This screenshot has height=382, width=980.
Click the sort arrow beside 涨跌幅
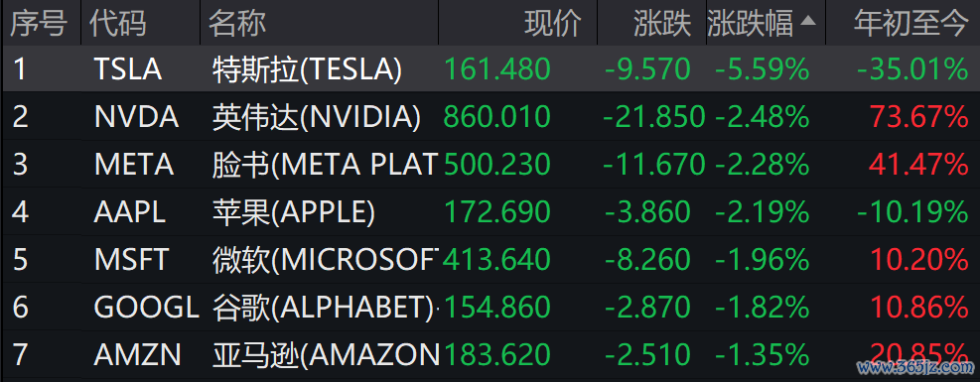pyautogui.click(x=808, y=21)
